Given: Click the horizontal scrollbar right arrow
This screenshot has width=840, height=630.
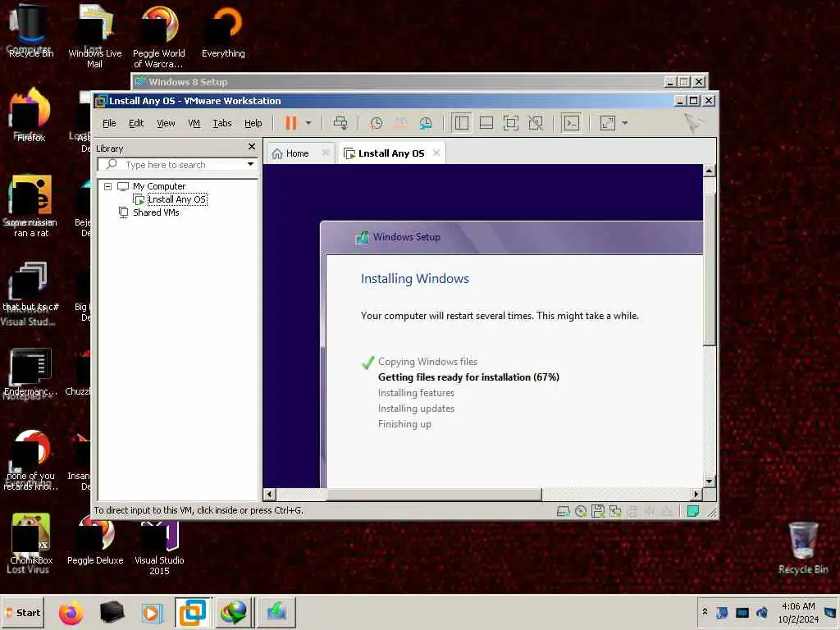Looking at the screenshot, I should tap(696, 494).
